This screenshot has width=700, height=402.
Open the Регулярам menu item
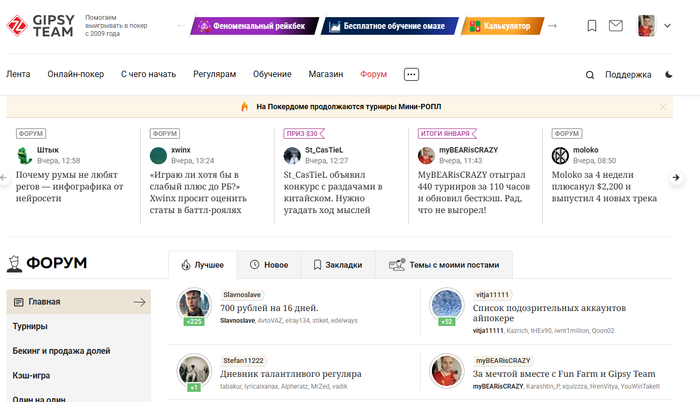point(215,74)
